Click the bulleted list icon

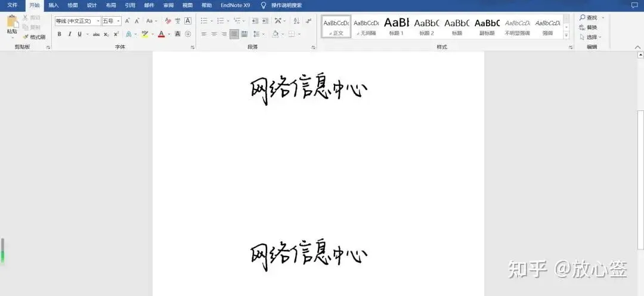coord(204,21)
